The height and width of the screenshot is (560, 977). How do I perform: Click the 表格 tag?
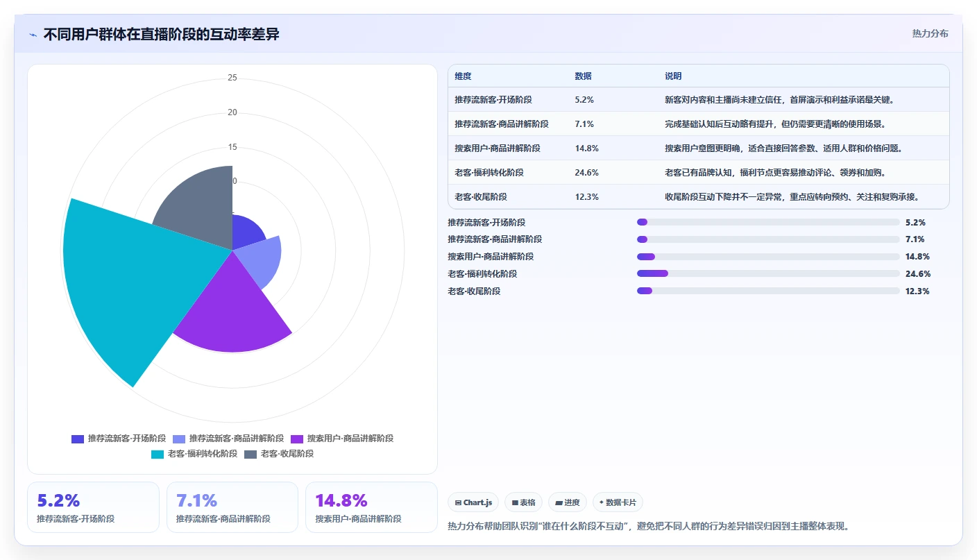(x=523, y=502)
